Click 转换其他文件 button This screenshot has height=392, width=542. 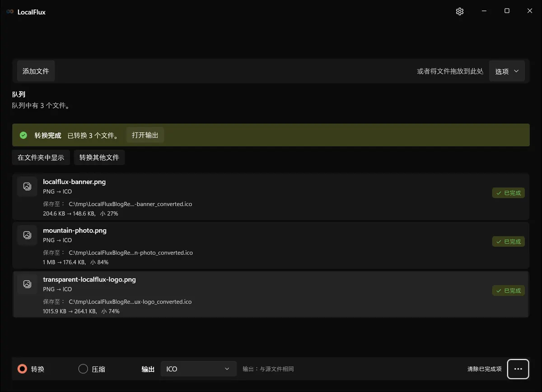(x=99, y=157)
